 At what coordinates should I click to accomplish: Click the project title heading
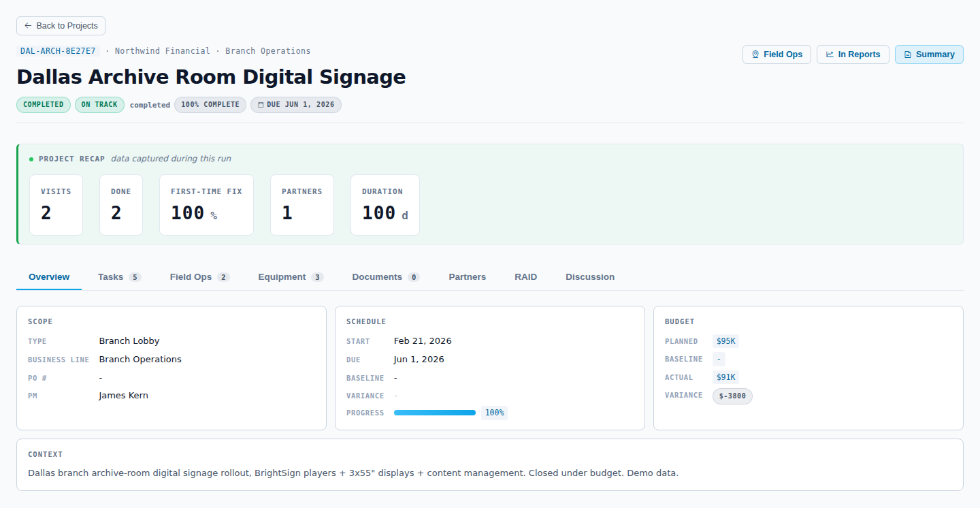click(x=211, y=77)
